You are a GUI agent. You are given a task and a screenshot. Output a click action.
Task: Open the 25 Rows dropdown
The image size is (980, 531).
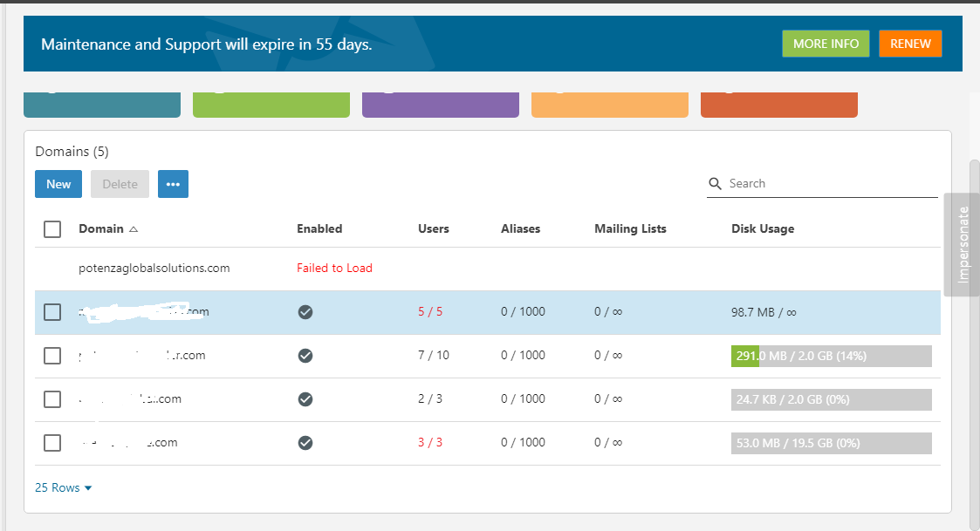(x=64, y=488)
